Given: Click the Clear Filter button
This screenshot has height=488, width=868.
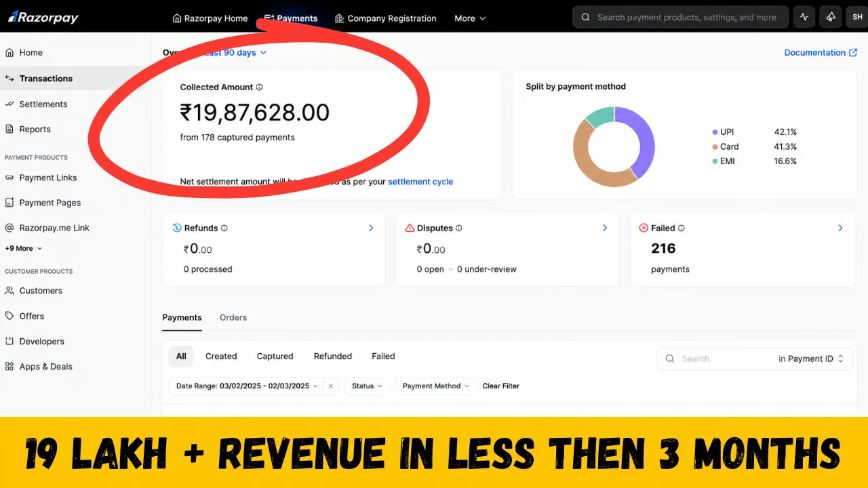Looking at the screenshot, I should pyautogui.click(x=501, y=386).
